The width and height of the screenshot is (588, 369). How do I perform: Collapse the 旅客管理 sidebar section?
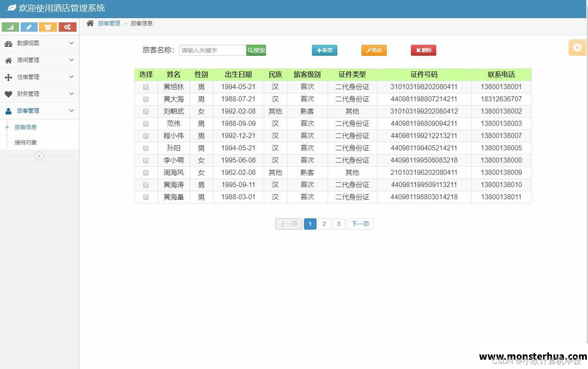39,111
